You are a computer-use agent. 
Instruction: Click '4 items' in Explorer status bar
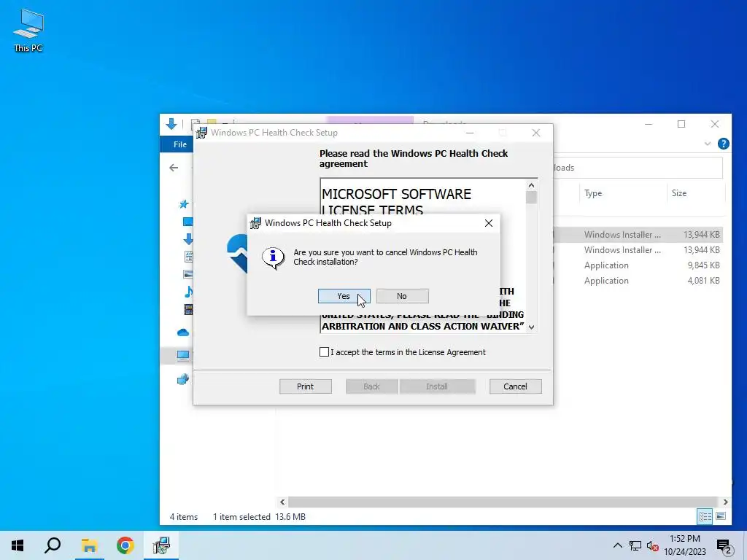click(x=184, y=517)
